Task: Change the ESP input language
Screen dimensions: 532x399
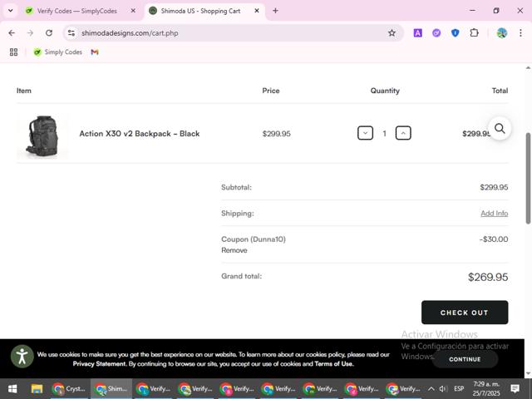Action: tap(459, 389)
